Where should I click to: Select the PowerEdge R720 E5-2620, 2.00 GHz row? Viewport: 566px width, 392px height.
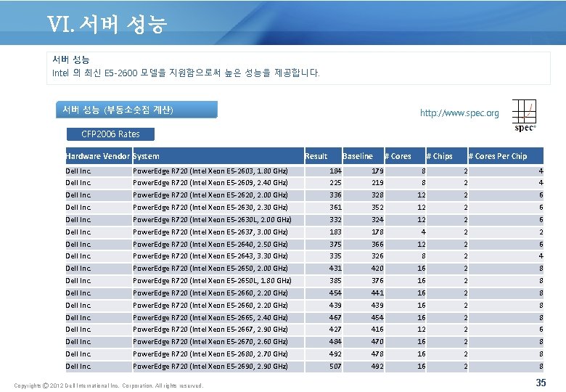coord(304,195)
